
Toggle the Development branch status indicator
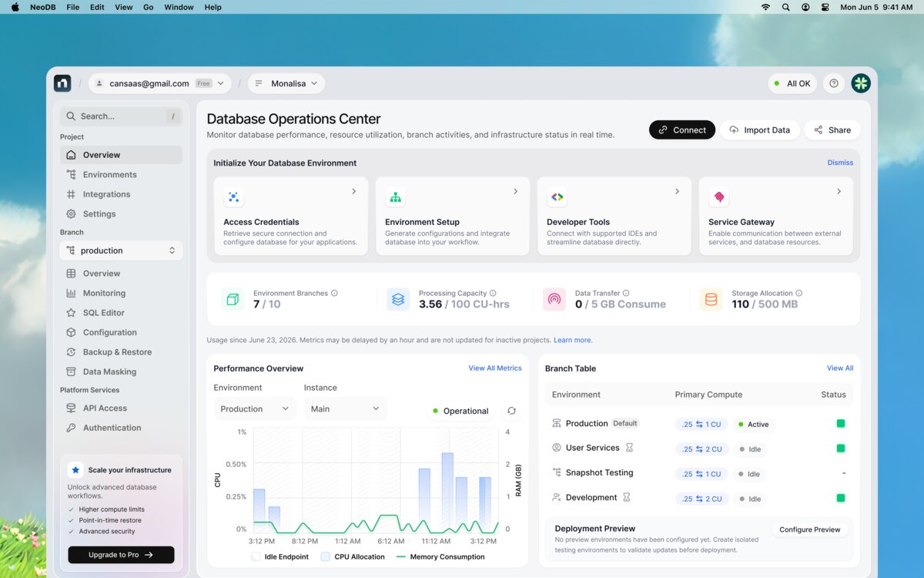pyautogui.click(x=841, y=498)
